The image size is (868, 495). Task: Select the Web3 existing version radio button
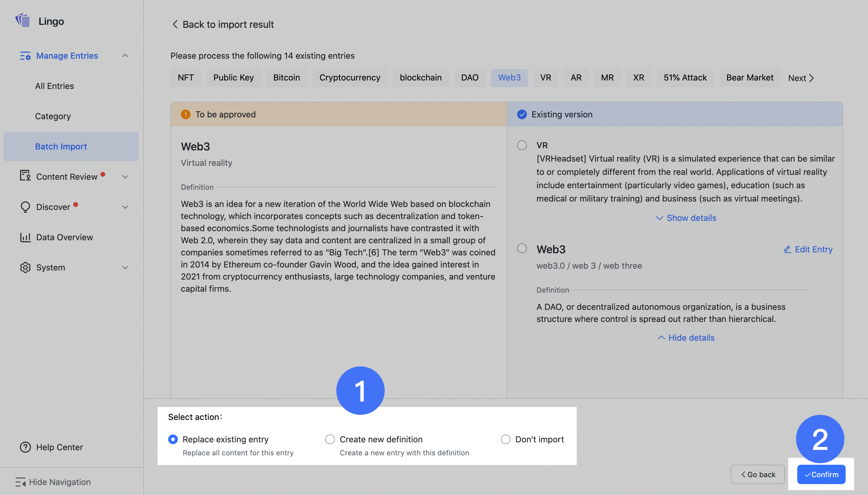(x=522, y=248)
